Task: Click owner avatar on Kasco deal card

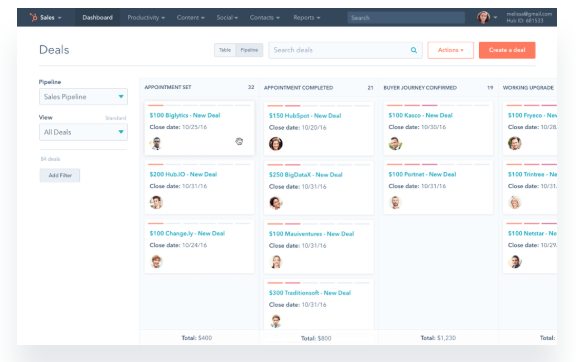Action: [x=395, y=143]
